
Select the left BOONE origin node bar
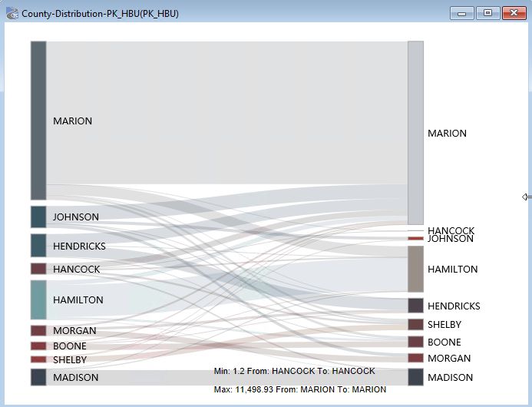(x=38, y=346)
